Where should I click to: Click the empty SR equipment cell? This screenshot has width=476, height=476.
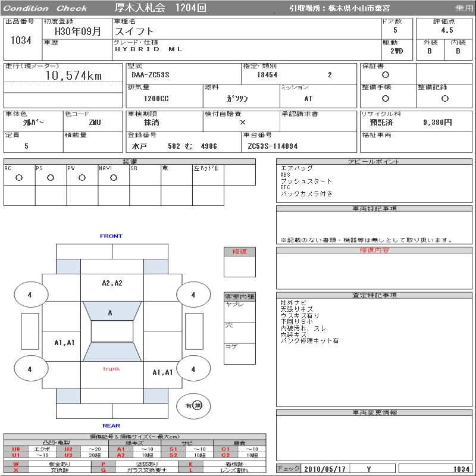click(x=145, y=177)
